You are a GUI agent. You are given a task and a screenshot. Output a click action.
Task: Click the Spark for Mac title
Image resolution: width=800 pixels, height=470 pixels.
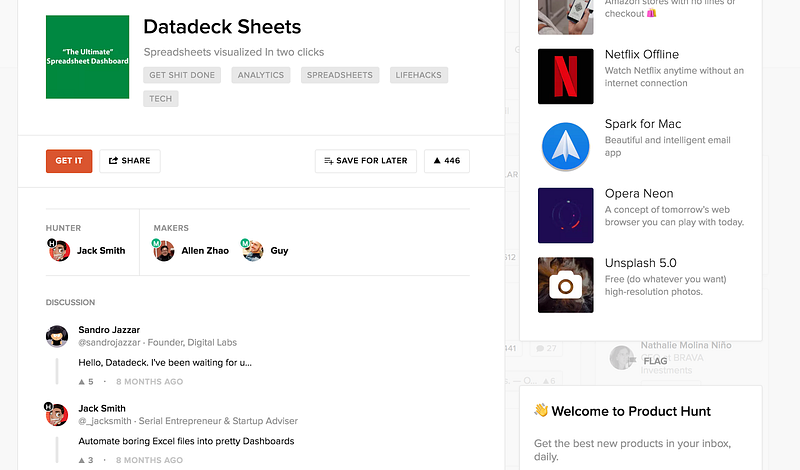[x=643, y=124]
